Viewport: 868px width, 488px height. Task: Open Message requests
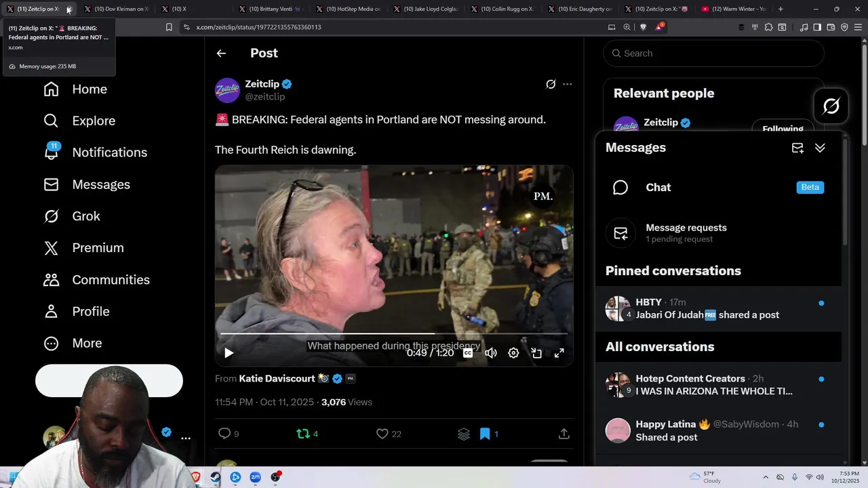[x=718, y=233]
